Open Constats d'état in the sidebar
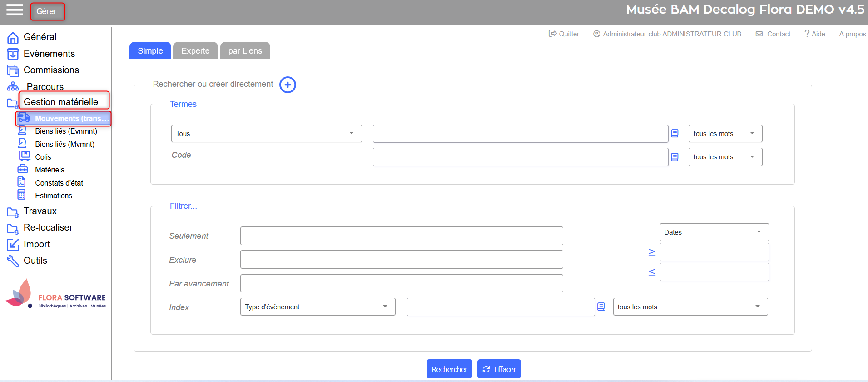Image resolution: width=868 pixels, height=382 pixels. coord(59,183)
